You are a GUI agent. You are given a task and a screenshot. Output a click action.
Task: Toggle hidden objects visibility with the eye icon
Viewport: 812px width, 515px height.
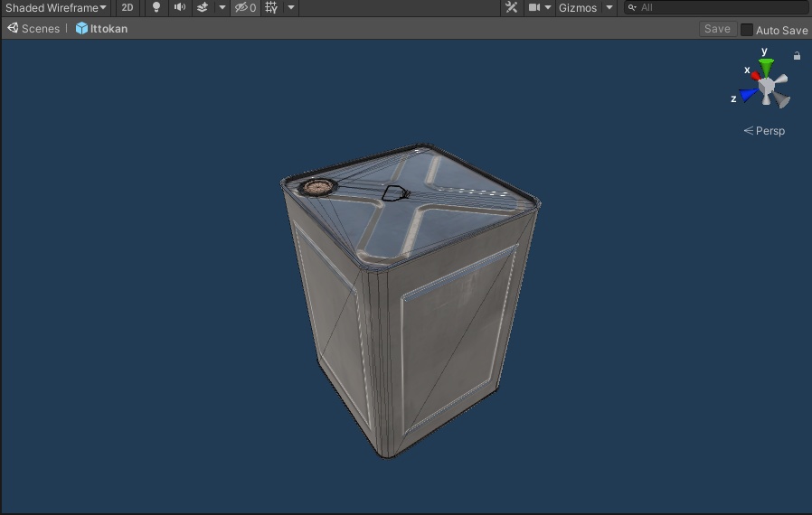[245, 7]
